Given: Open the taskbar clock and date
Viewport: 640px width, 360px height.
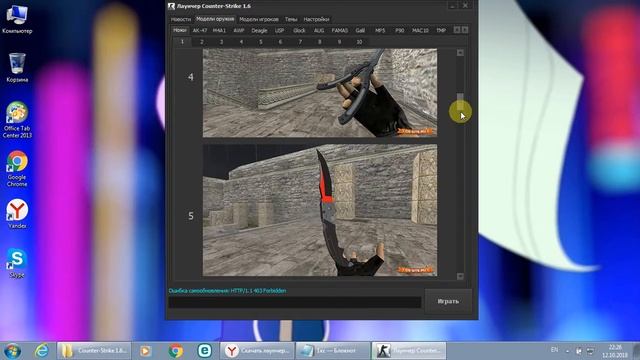Looking at the screenshot, I should pyautogui.click(x=615, y=351).
